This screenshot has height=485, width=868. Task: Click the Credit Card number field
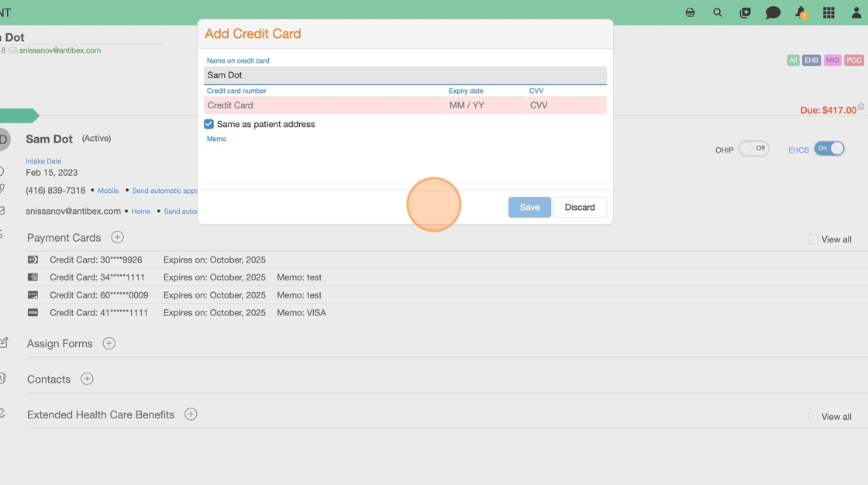click(323, 105)
